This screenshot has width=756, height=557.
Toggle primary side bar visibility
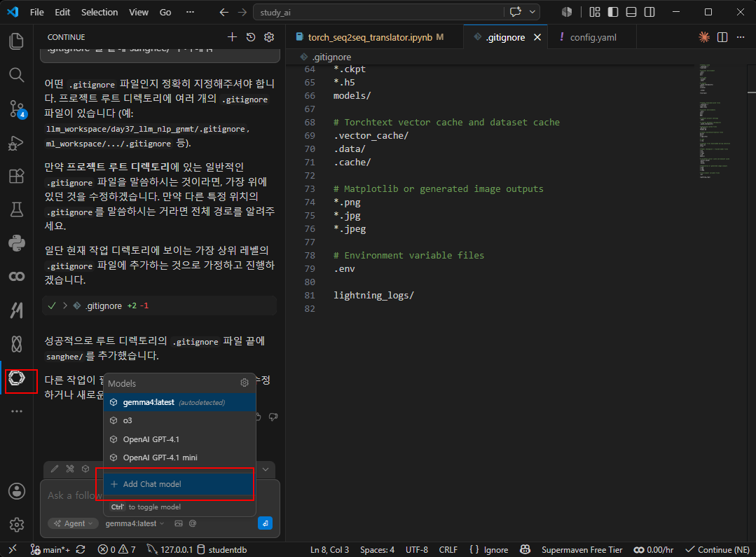click(613, 12)
